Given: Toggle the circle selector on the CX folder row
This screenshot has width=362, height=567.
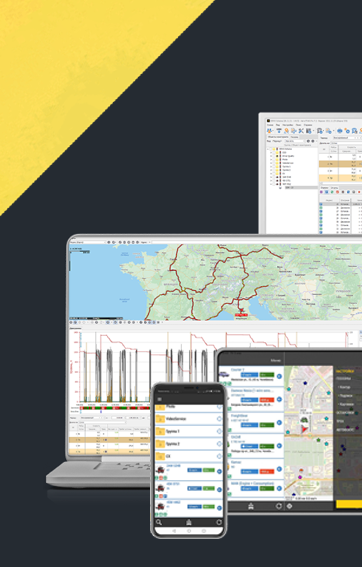Looking at the screenshot, I should [x=219, y=456].
